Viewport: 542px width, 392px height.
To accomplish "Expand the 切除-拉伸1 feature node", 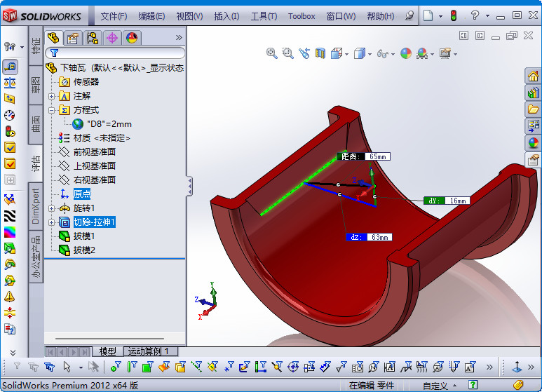I will [x=51, y=222].
